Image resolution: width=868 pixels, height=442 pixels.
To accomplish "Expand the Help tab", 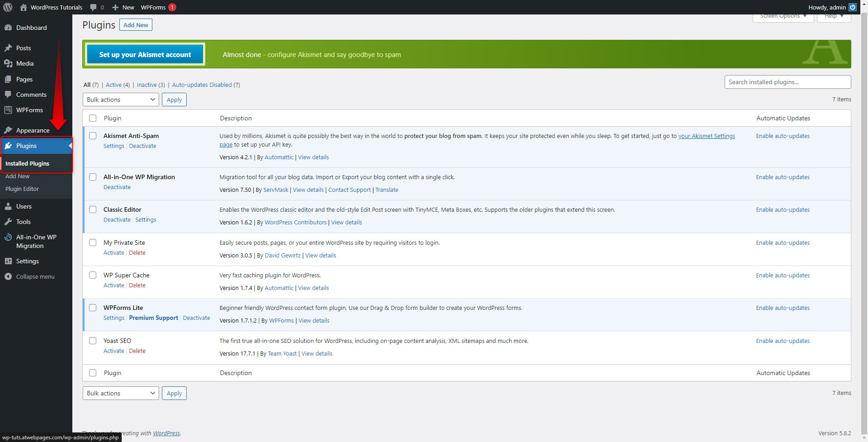I will [834, 17].
